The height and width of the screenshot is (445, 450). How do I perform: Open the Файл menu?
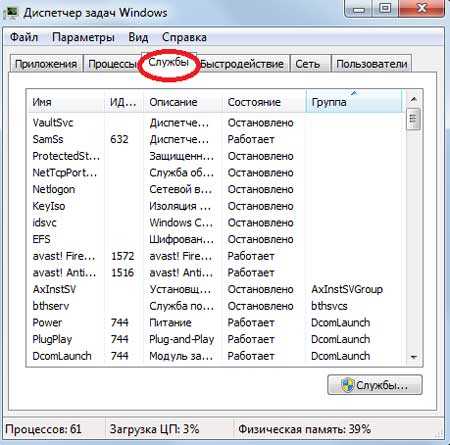click(x=24, y=37)
